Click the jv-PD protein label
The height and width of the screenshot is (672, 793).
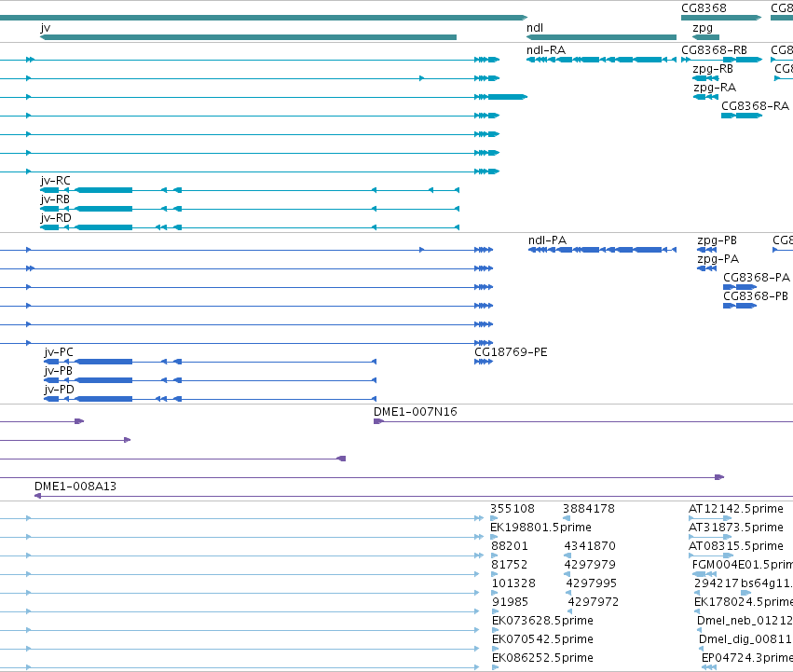pyautogui.click(x=59, y=390)
